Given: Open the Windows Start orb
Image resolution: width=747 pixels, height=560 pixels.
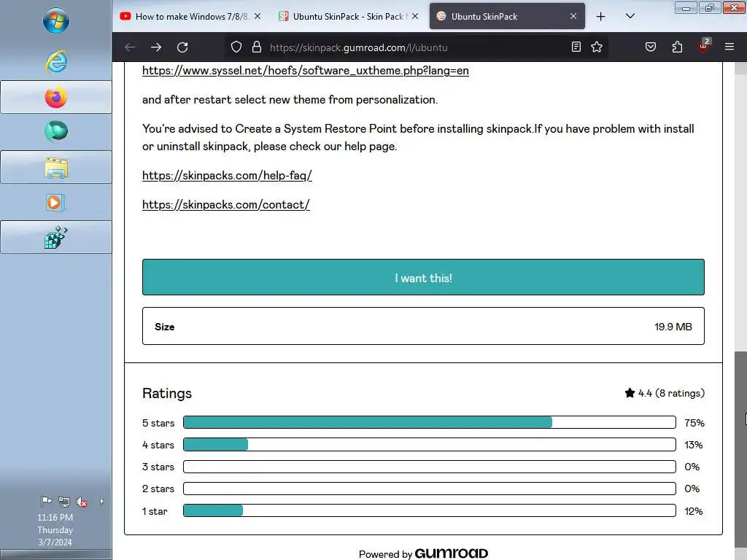Looking at the screenshot, I should 55,20.
